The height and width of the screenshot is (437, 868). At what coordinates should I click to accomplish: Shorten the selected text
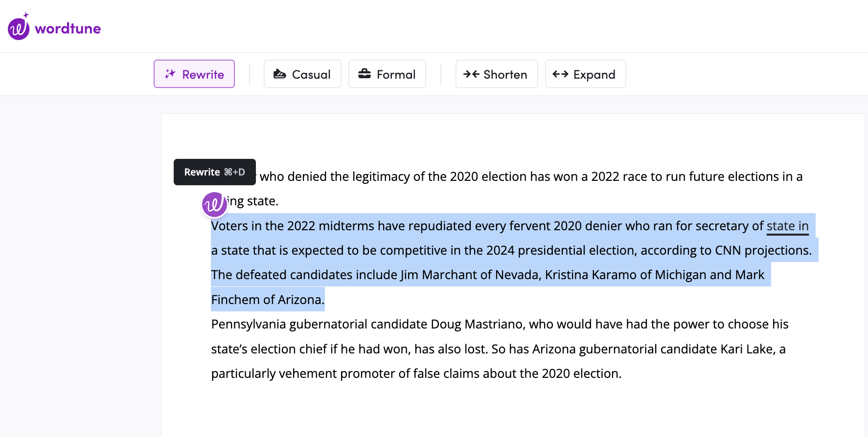click(x=497, y=74)
